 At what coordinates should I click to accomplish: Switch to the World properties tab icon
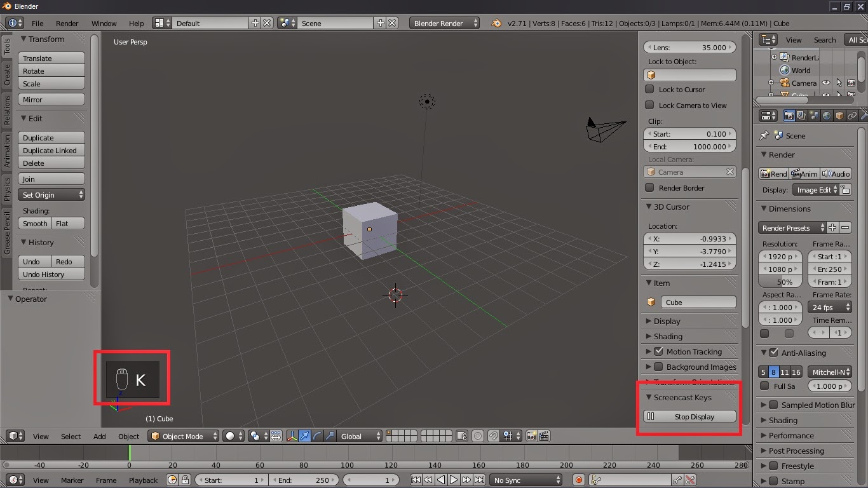coord(827,116)
